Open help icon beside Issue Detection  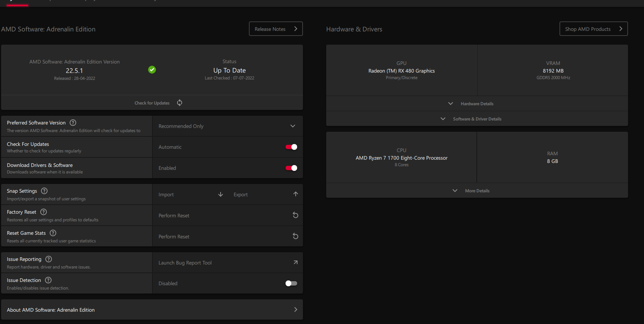tap(48, 280)
